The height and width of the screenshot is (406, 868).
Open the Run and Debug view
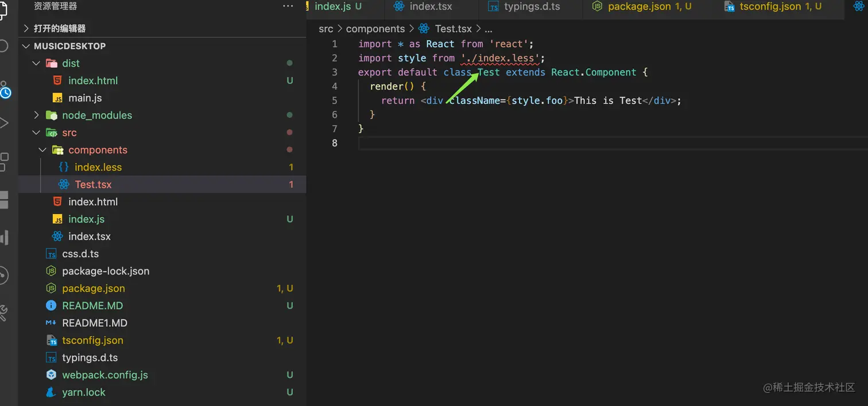click(3, 123)
